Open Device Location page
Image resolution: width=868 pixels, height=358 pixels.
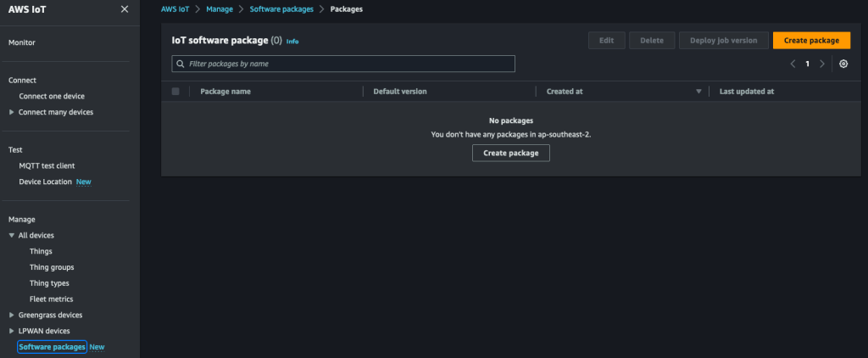coord(46,182)
